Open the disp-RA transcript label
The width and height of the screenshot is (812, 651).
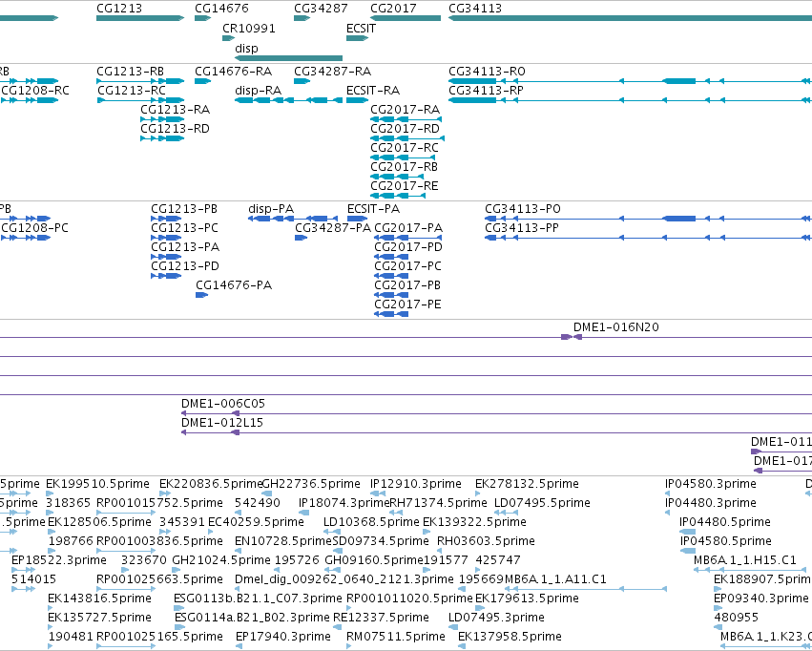(259, 91)
